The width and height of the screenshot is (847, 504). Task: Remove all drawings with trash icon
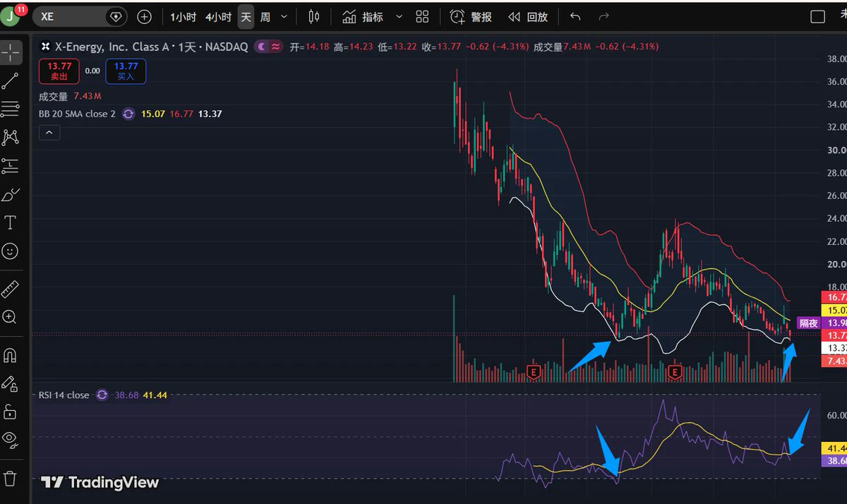11,478
